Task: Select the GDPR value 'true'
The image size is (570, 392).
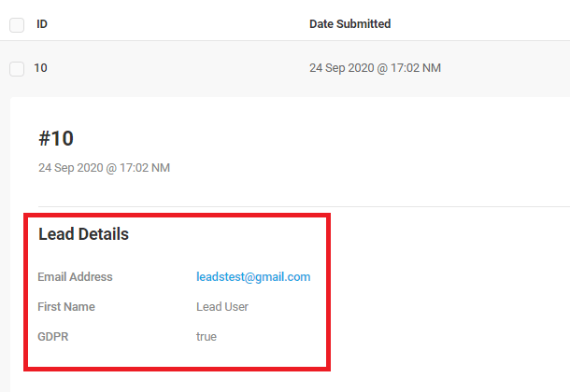Action: [x=207, y=336]
